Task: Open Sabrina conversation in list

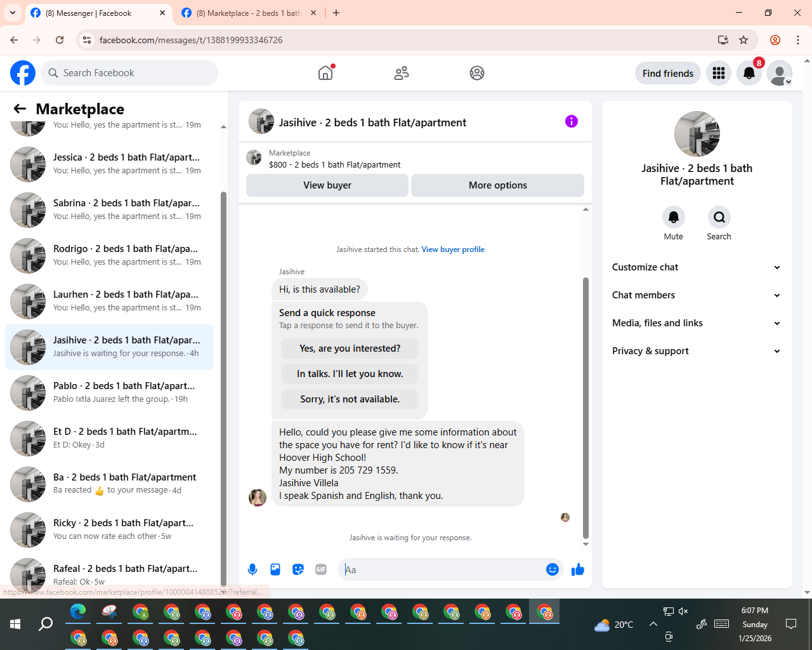Action: (x=109, y=209)
